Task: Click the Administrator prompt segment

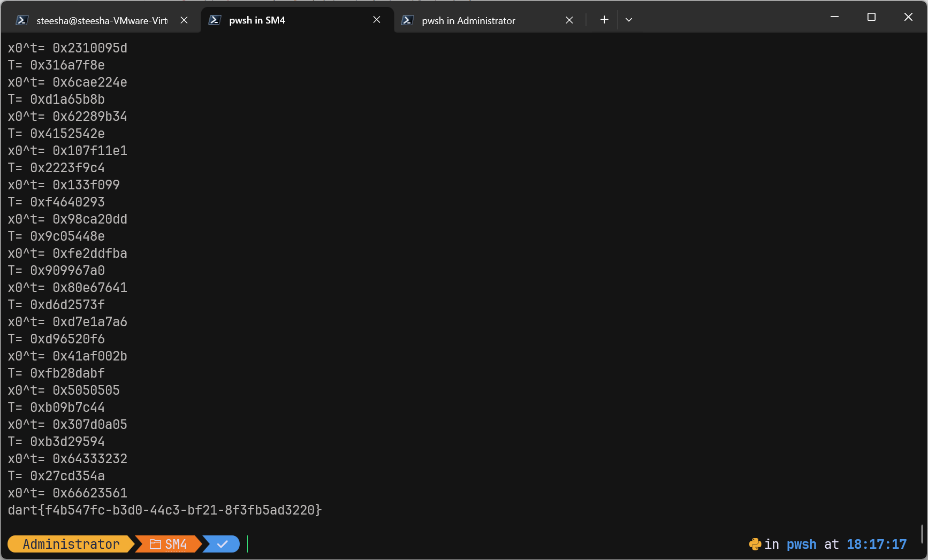Action: tap(71, 544)
